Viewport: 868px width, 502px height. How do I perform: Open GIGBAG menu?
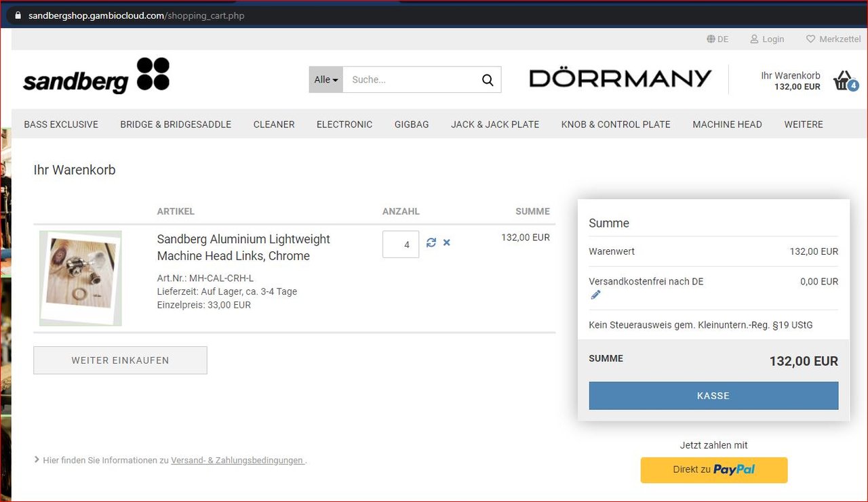412,124
